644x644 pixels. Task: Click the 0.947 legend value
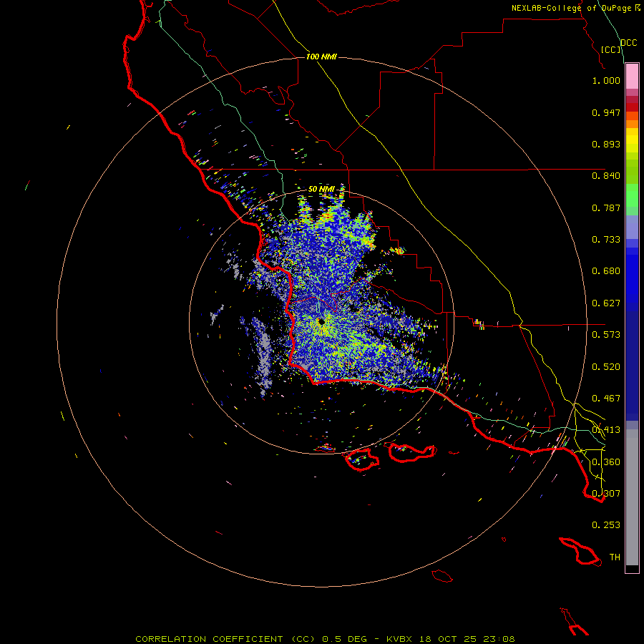click(606, 112)
